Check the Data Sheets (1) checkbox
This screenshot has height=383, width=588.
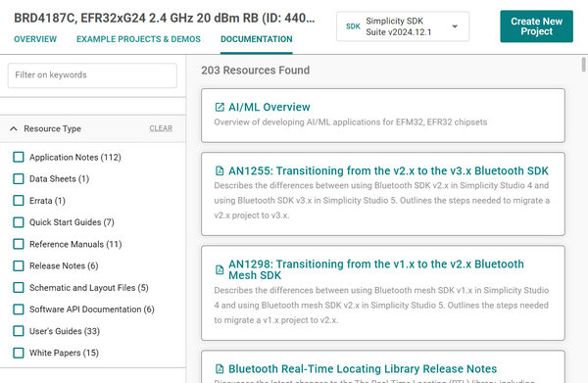click(x=19, y=178)
